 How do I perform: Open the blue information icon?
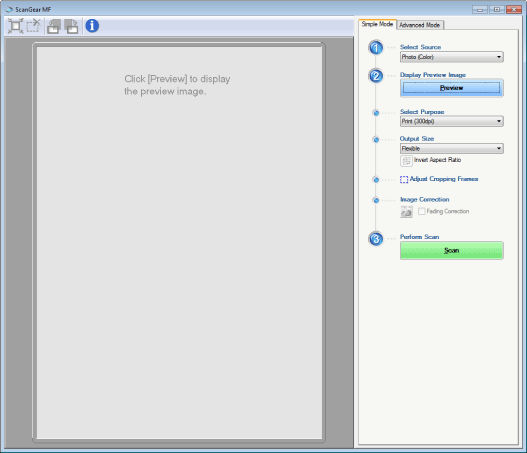[x=92, y=26]
